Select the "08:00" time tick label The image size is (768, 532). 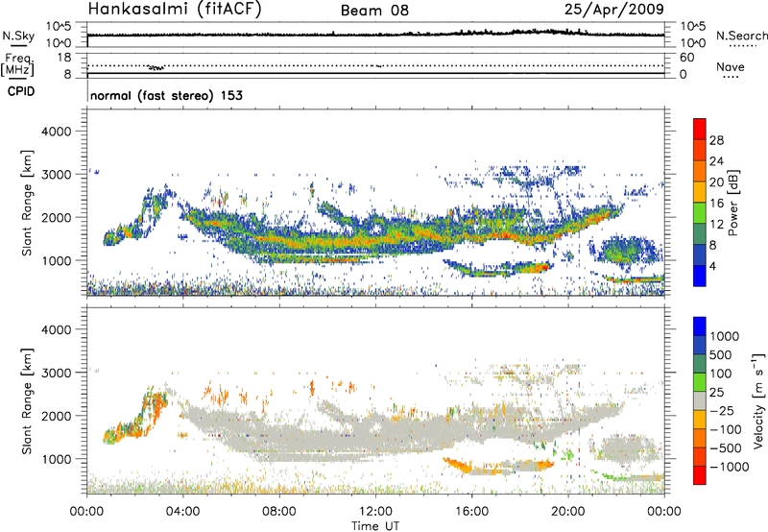point(279,512)
